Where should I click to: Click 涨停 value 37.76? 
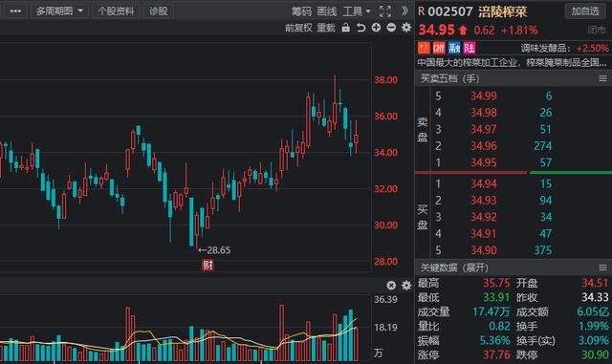click(496, 355)
